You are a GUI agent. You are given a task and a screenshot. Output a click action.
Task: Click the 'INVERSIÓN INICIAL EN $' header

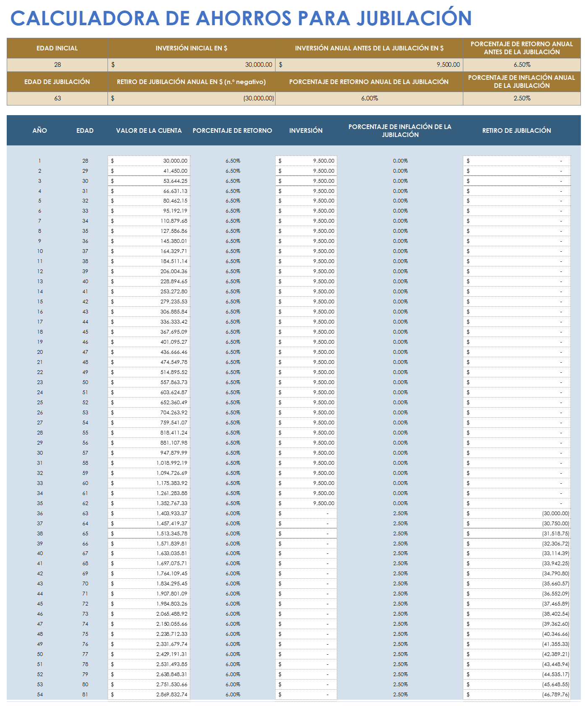pos(192,48)
